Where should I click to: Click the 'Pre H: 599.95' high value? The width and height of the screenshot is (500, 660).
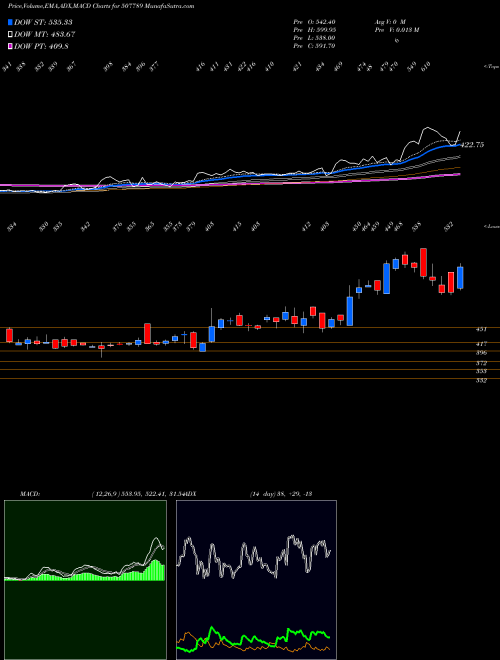coord(314,30)
